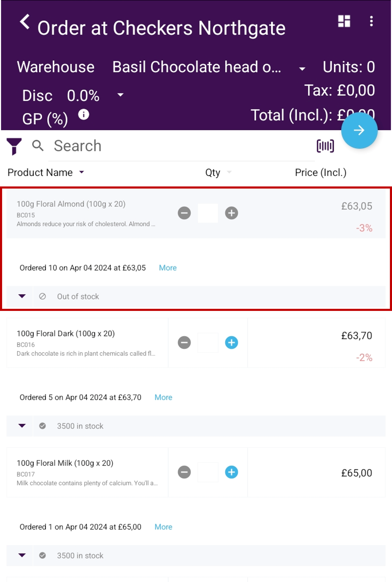Open the grid layout view icon

tap(344, 21)
